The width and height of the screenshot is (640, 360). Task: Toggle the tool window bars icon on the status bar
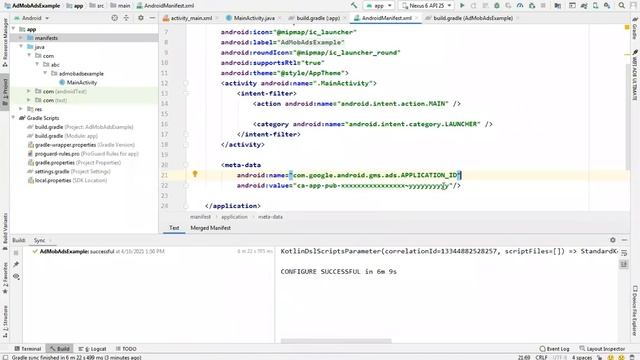(5, 357)
